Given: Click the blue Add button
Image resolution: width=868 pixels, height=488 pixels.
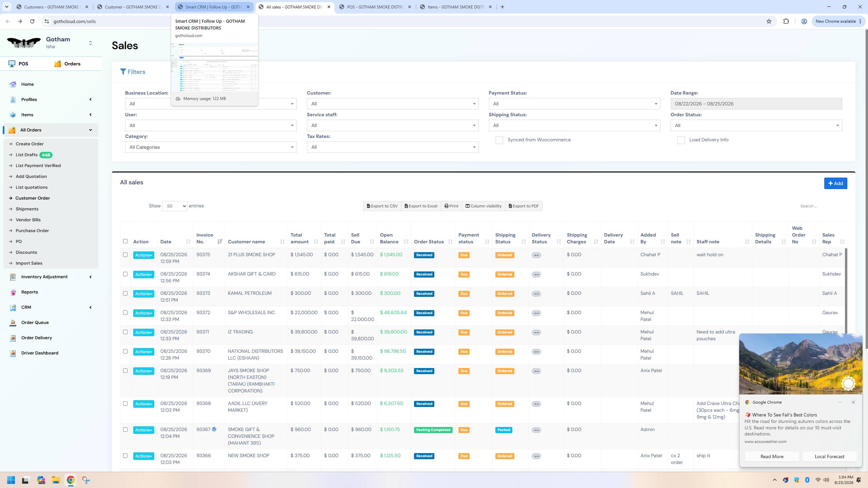Looking at the screenshot, I should [x=835, y=183].
